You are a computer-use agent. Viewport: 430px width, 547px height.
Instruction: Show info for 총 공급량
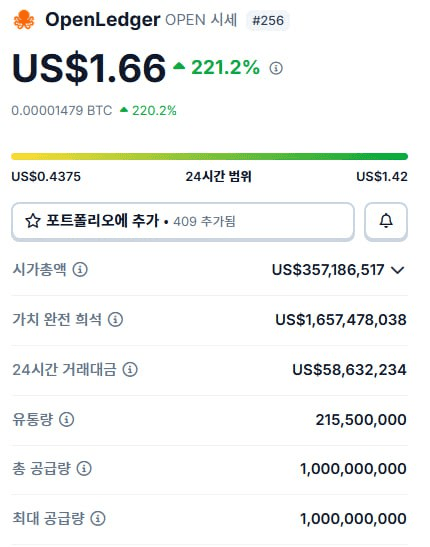(x=84, y=468)
